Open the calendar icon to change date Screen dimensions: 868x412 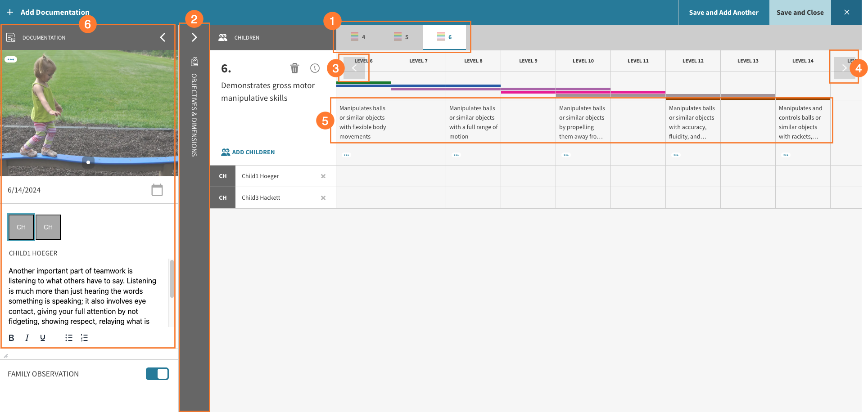pos(157,190)
